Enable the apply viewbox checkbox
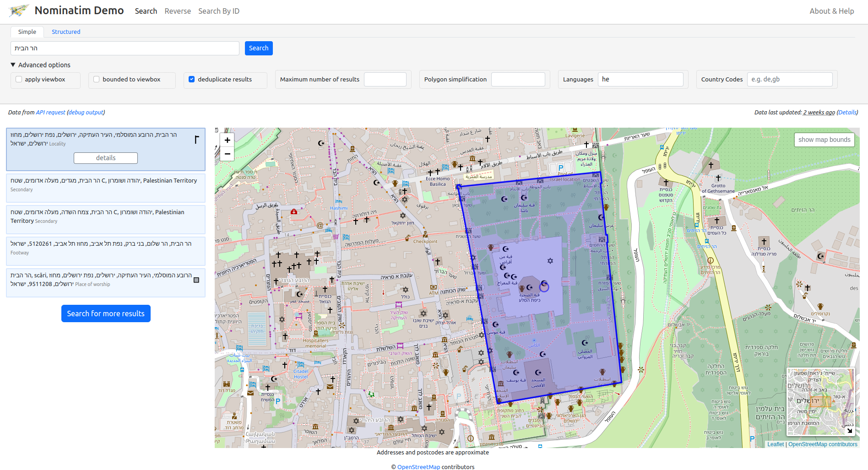This screenshot has width=868, height=470. [x=19, y=79]
